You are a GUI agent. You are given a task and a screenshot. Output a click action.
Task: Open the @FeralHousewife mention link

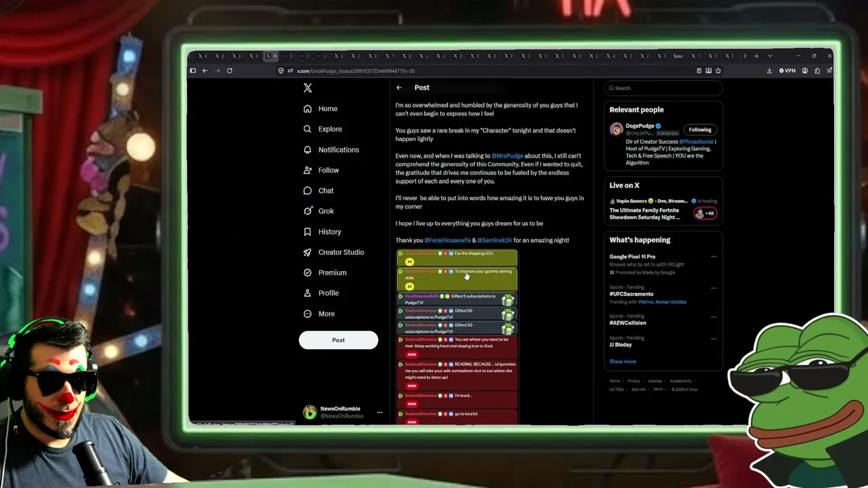[x=447, y=241]
